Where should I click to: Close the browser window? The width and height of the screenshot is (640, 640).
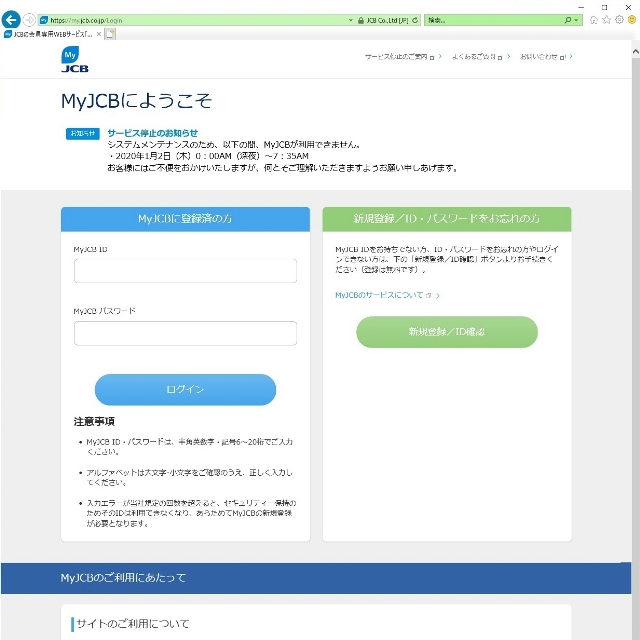[629, 7]
